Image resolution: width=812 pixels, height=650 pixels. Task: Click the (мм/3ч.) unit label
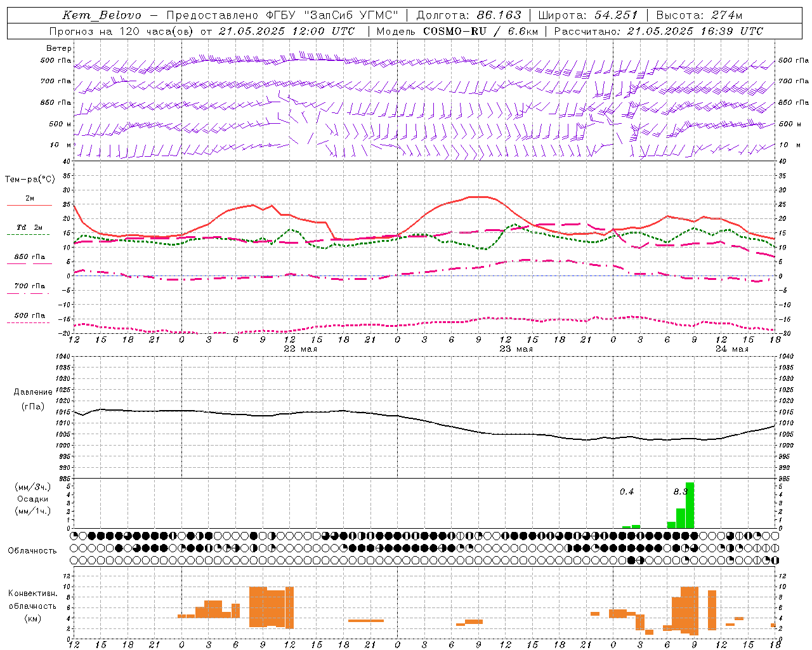[x=33, y=487]
